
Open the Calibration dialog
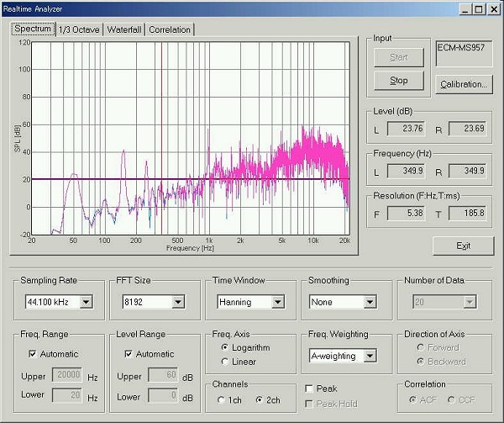tap(464, 84)
